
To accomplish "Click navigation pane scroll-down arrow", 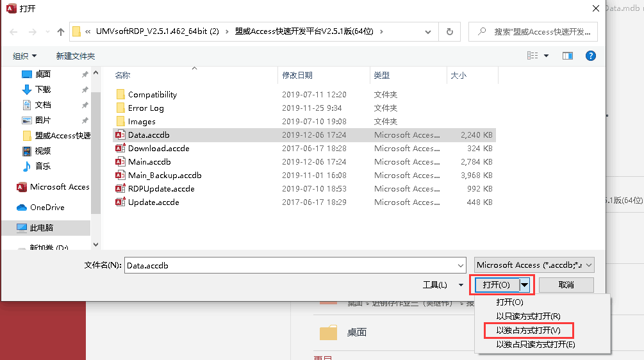I will (95, 245).
